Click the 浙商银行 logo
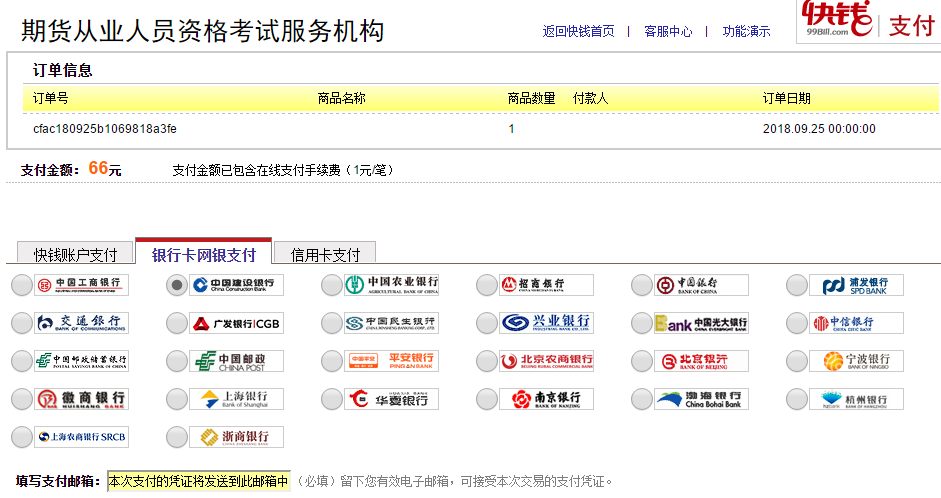The width and height of the screenshot is (941, 498). tap(236, 437)
